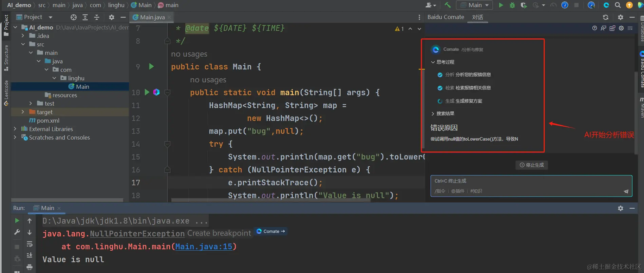
Task: Open Baidu Comate panel gear settings
Action: pyautogui.click(x=621, y=17)
